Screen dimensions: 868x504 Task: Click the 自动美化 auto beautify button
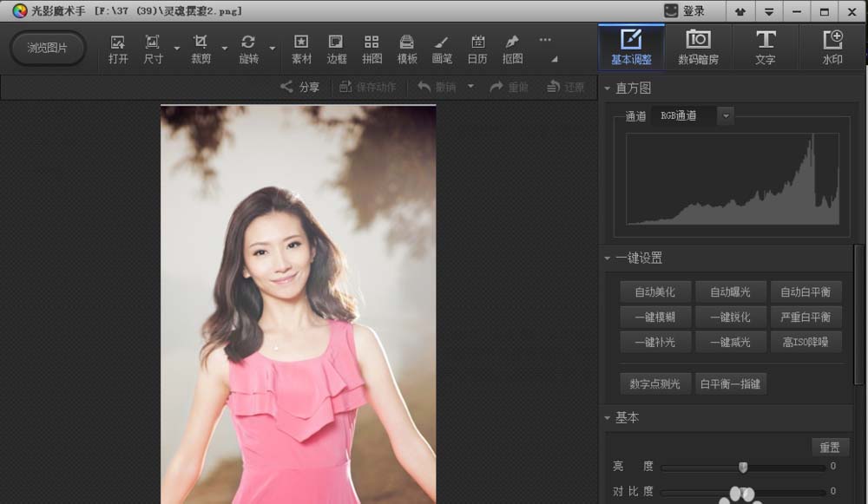tap(654, 292)
